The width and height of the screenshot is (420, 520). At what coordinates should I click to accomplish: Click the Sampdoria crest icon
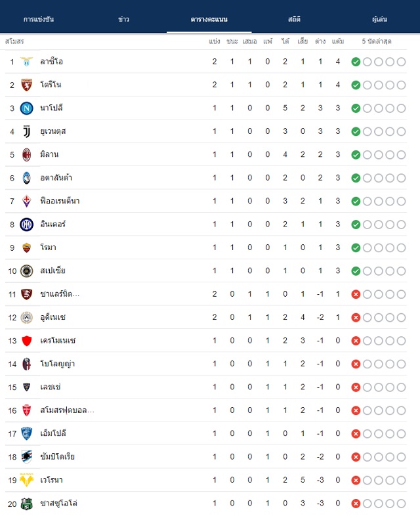26,457
